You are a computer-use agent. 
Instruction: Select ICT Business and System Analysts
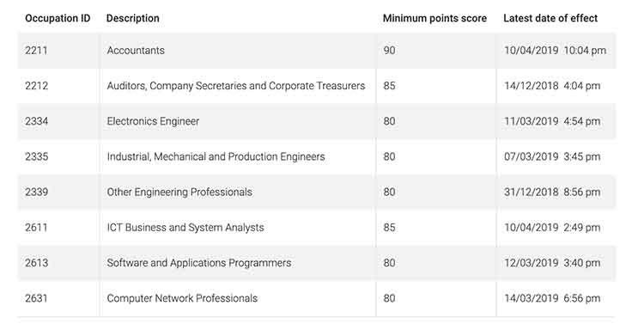(185, 227)
